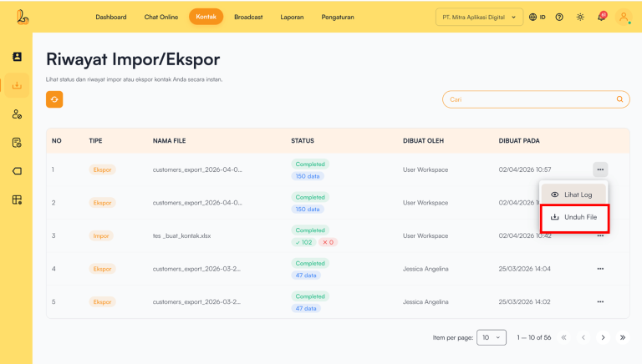Image resolution: width=642 pixels, height=364 pixels.
Task: Go to the Dashboard tab
Action: click(x=111, y=17)
